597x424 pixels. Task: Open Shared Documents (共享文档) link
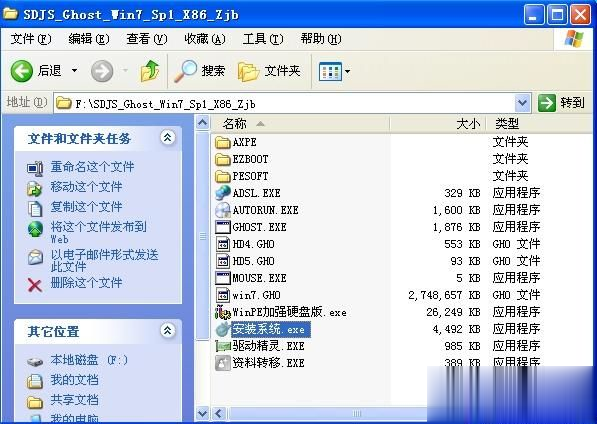pyautogui.click(x=74, y=400)
